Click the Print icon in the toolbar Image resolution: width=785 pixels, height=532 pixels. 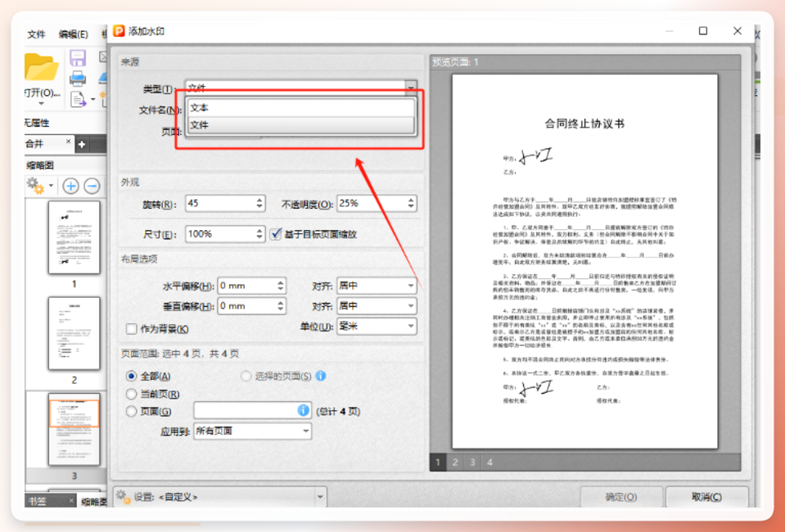78,79
